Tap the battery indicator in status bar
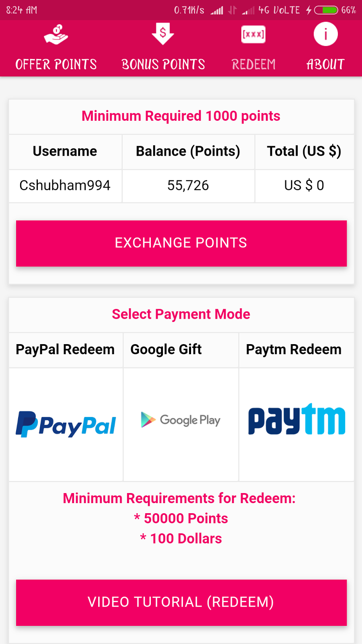 tap(326, 10)
